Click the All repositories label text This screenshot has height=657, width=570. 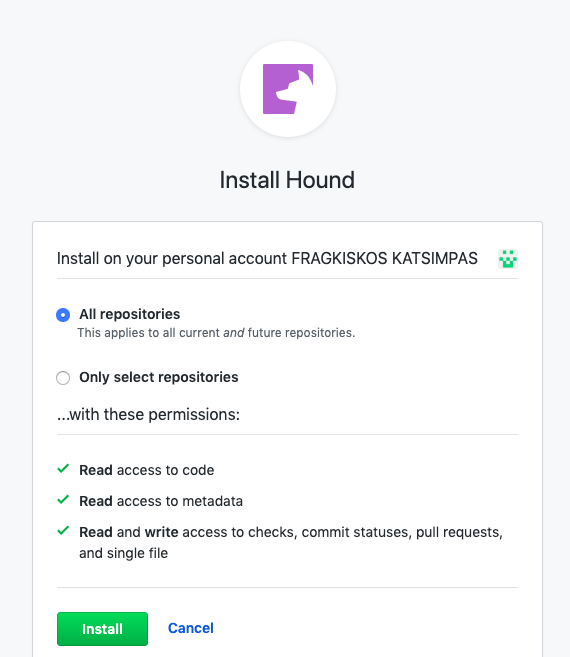click(130, 314)
